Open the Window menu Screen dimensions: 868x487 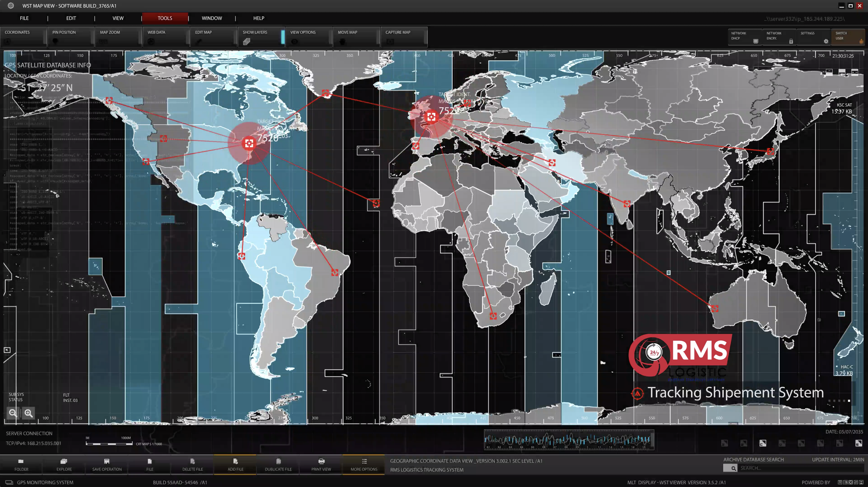(212, 18)
